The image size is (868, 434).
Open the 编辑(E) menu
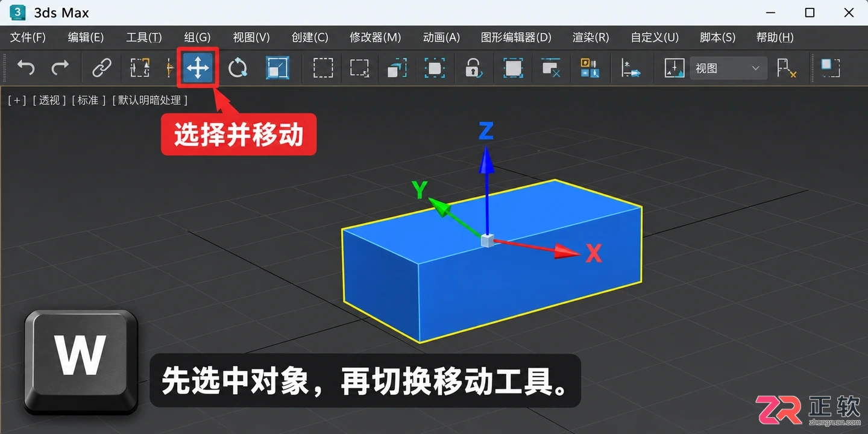click(x=86, y=37)
